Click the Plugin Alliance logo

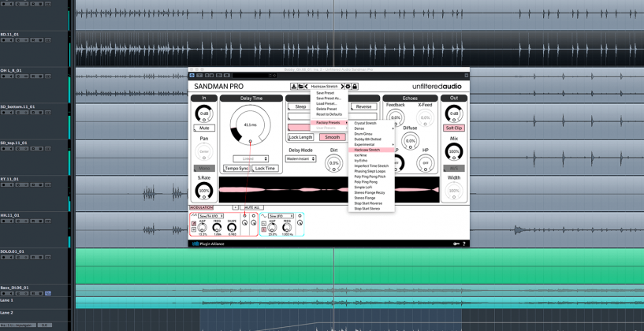click(209, 244)
